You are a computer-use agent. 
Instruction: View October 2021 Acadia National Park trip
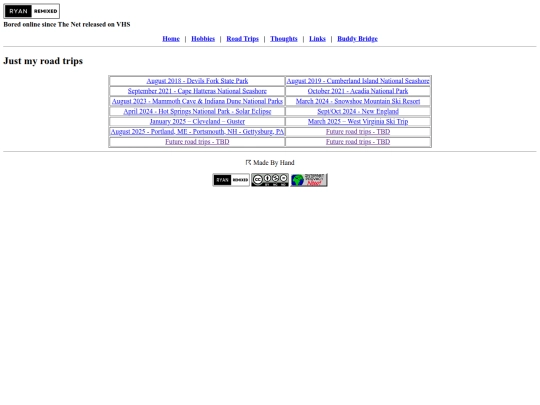click(x=358, y=91)
